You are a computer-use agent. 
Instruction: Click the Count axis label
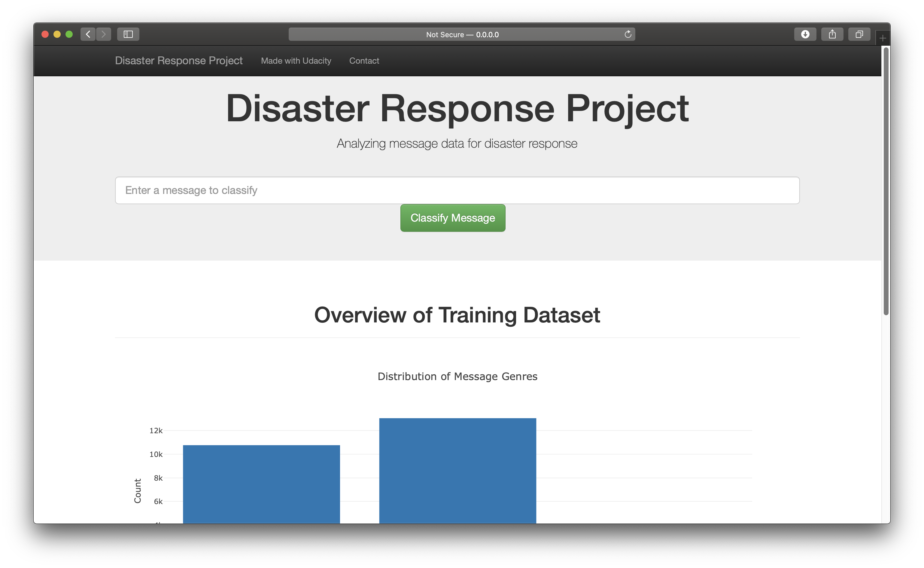click(x=138, y=491)
